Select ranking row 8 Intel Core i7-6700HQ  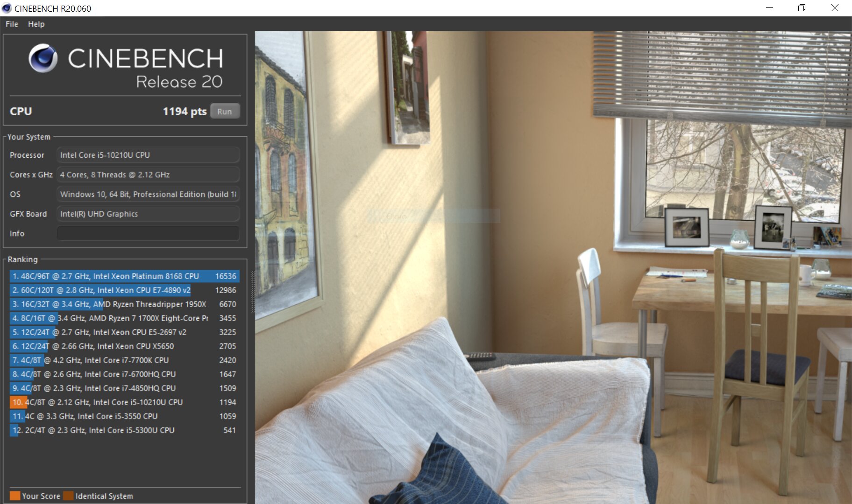(125, 374)
